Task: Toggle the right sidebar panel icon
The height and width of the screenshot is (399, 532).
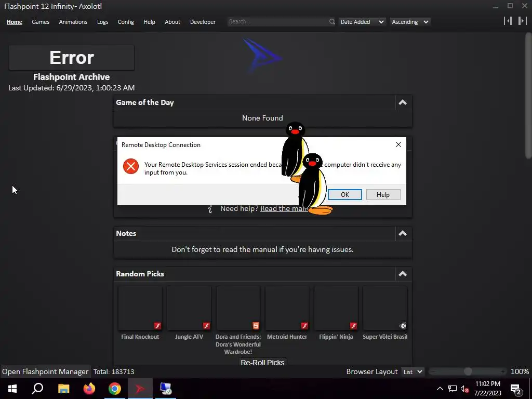Action: pos(523,21)
